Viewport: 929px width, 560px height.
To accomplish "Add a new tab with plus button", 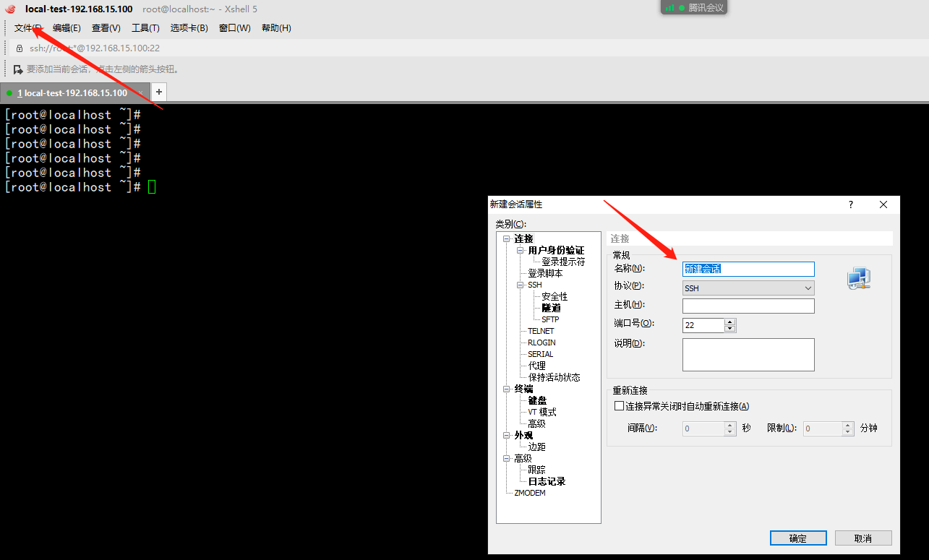I will [159, 92].
